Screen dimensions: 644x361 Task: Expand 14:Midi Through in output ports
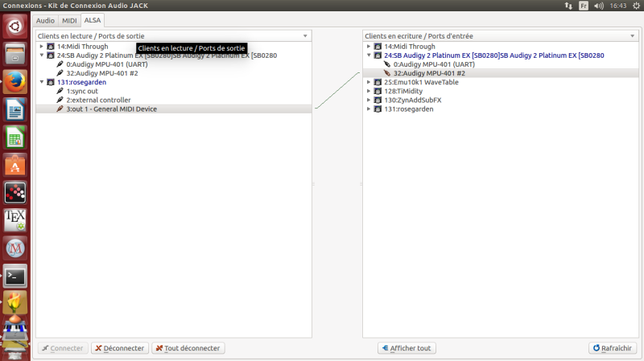[42, 47]
